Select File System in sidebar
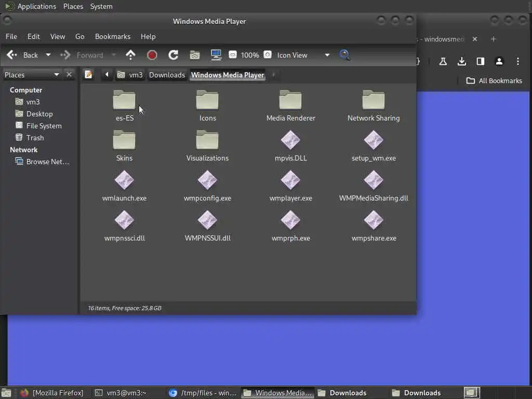 38,126
